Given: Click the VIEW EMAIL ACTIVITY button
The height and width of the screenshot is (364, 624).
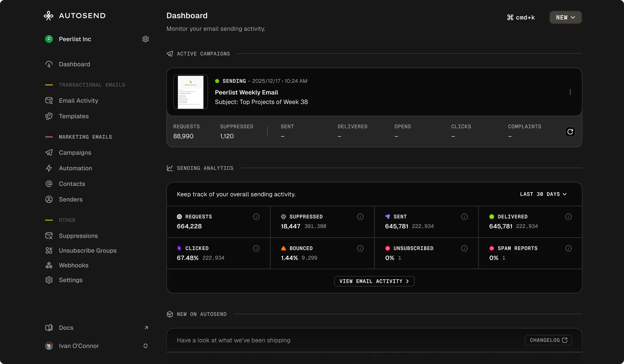Looking at the screenshot, I should pos(374,281).
